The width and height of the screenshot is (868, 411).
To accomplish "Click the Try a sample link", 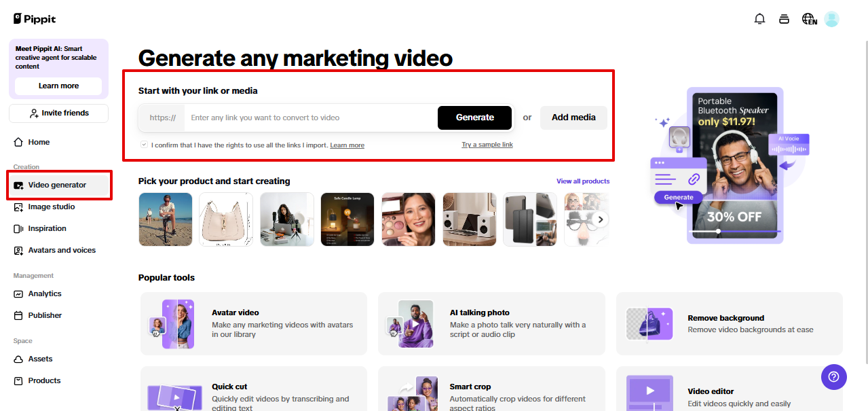I will [x=487, y=145].
